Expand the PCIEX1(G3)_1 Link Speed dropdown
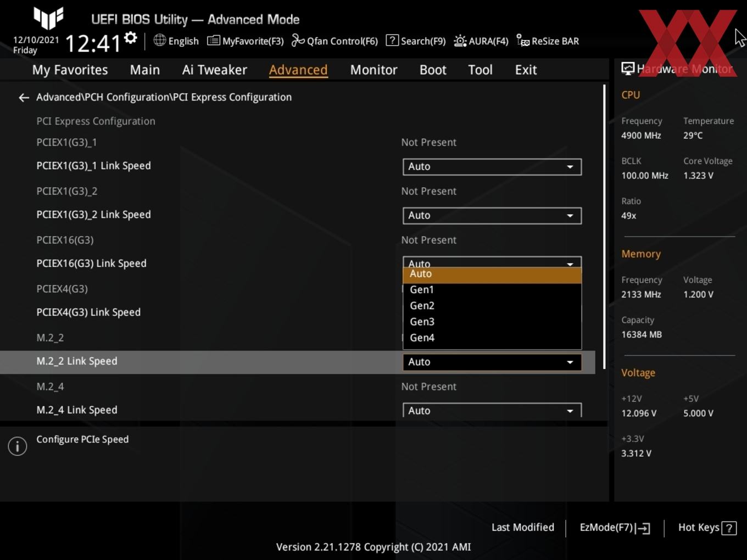The image size is (747, 560). [x=492, y=166]
